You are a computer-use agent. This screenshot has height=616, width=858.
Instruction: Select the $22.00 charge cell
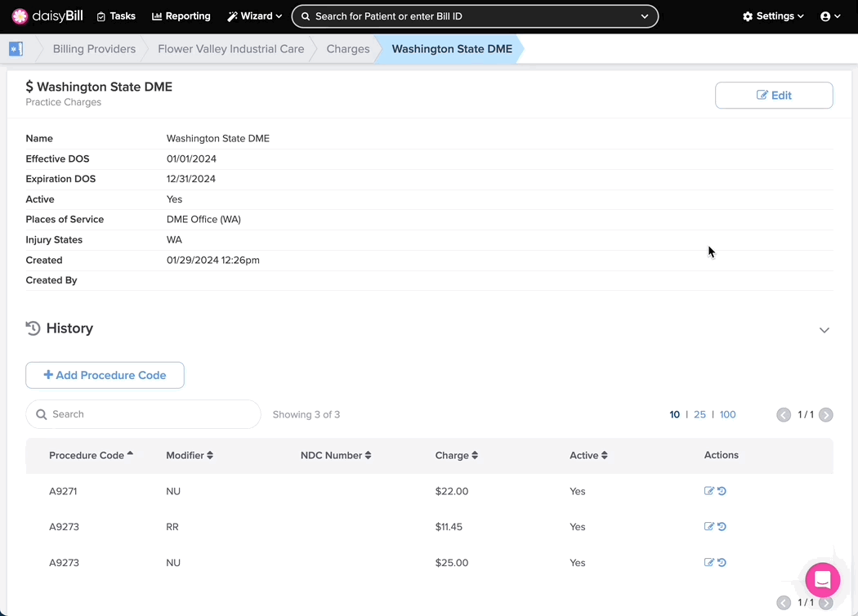[451, 491]
